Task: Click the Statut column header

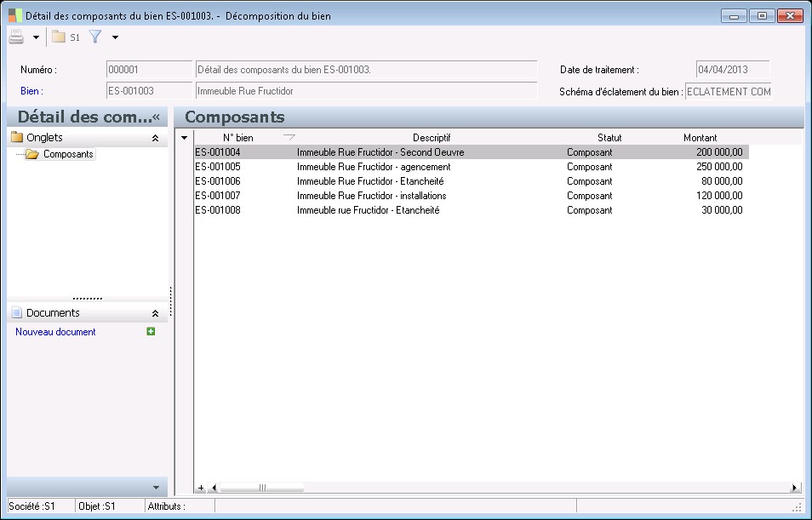Action: [x=609, y=138]
